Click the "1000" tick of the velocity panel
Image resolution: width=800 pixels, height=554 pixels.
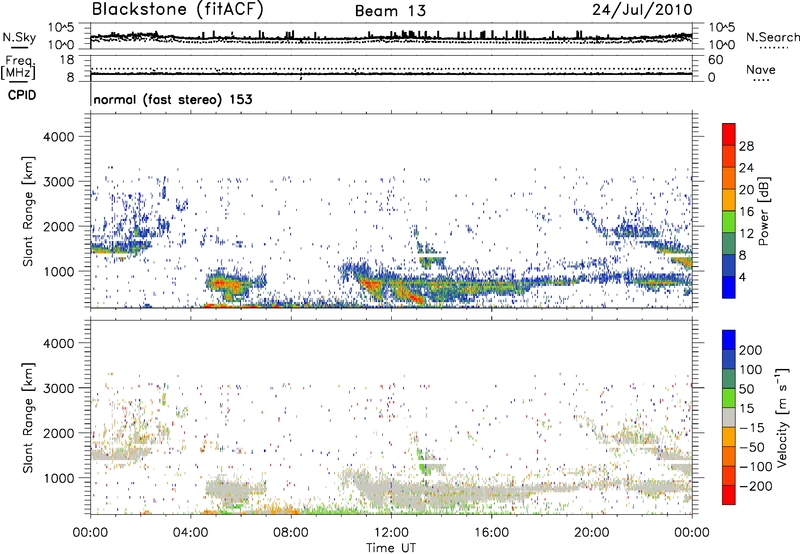pos(59,478)
